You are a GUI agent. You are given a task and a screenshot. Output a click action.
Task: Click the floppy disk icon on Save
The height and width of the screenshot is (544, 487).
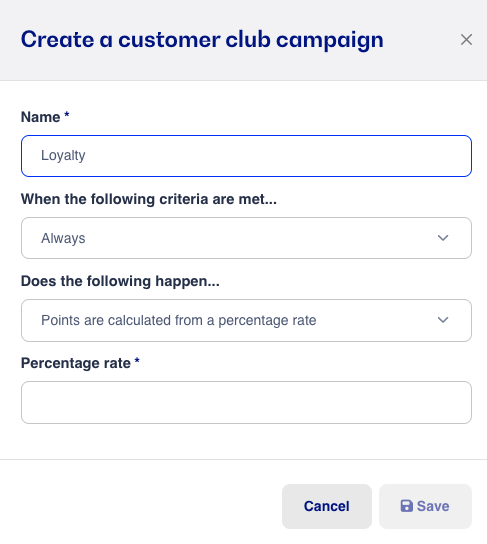tap(407, 506)
